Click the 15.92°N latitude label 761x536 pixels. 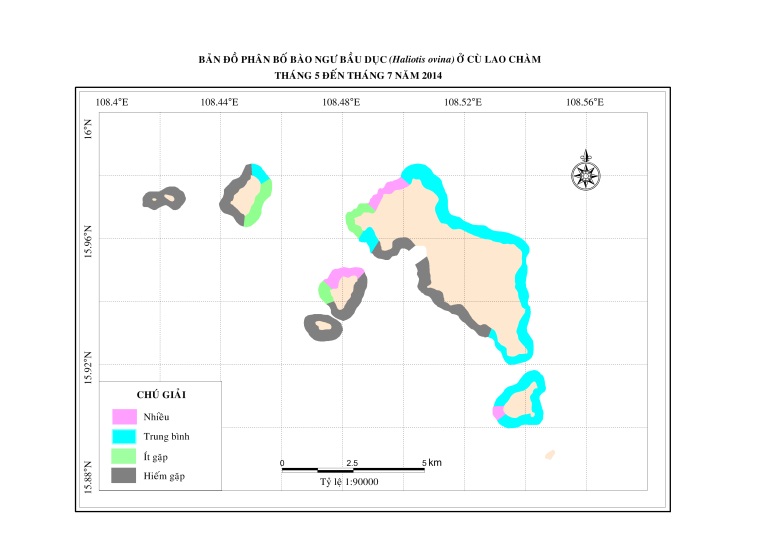(x=88, y=368)
